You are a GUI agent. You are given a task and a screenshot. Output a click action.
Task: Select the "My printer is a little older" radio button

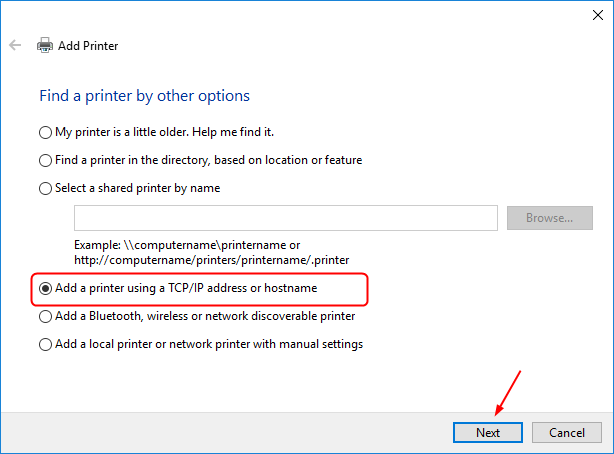pos(45,132)
